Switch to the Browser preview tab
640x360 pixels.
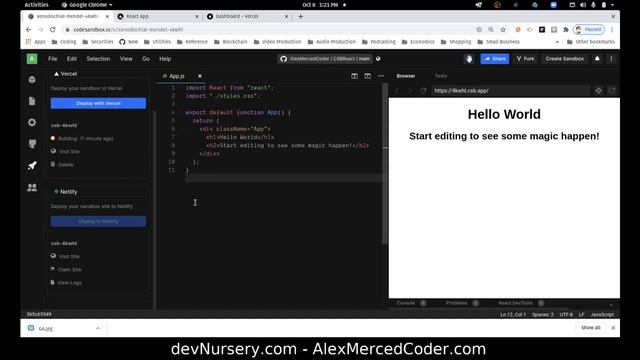point(406,76)
